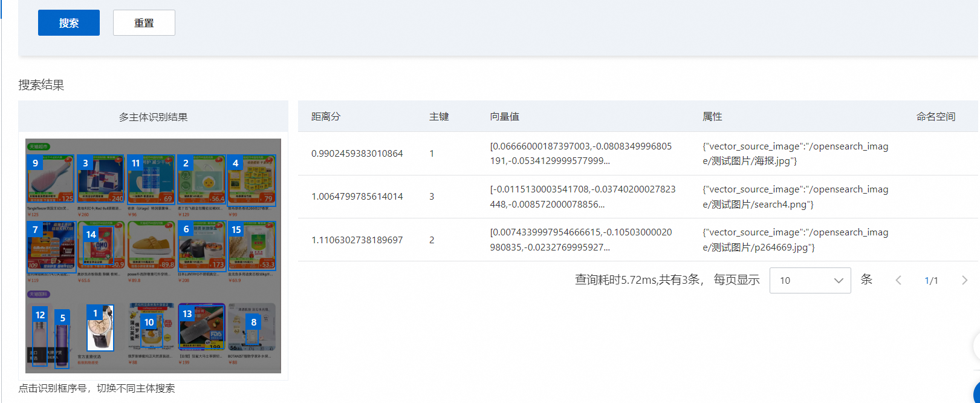Click distance score 1.1106302738189697
Viewport: 980px width, 403px height.
pos(357,240)
